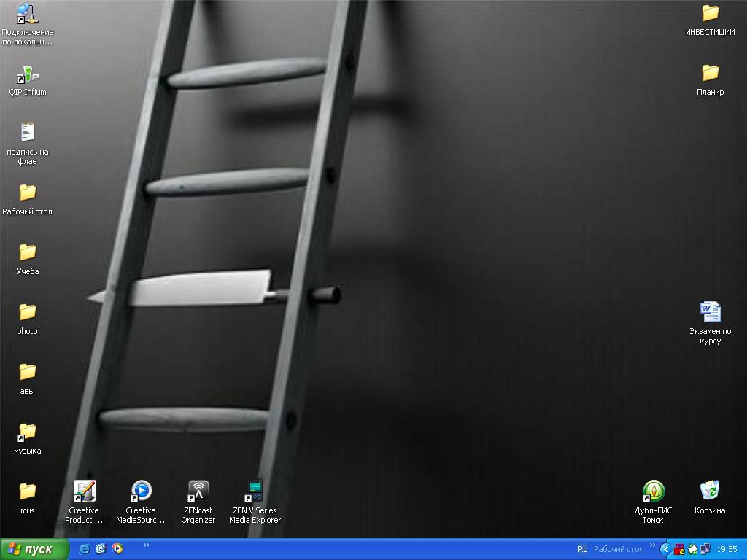Click the network computers tray icon
The width and height of the screenshot is (747, 560).
705,550
